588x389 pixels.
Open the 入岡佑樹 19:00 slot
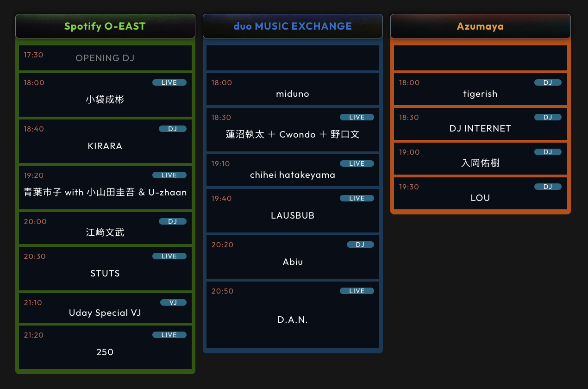pyautogui.click(x=480, y=163)
